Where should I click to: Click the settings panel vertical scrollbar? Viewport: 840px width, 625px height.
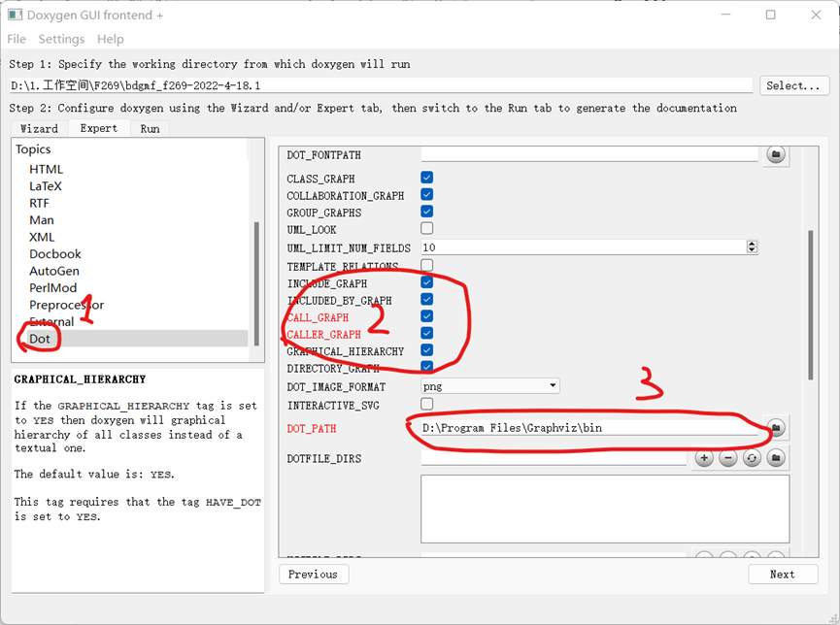coord(811,306)
